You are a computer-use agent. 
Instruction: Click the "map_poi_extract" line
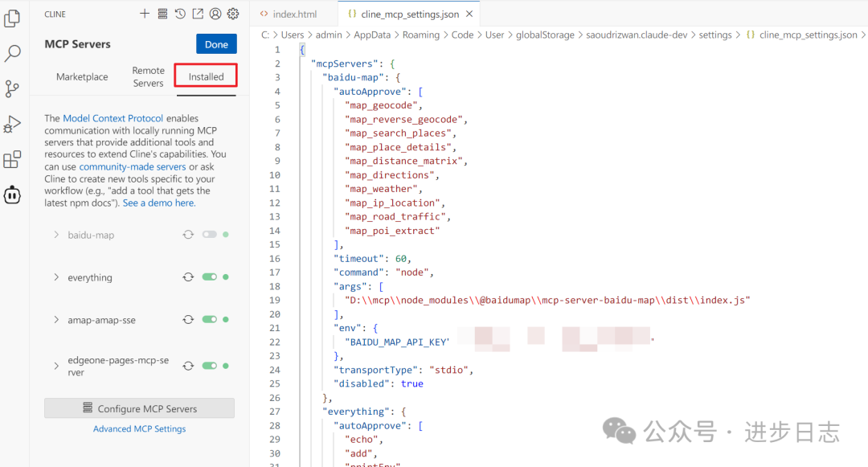(x=392, y=231)
